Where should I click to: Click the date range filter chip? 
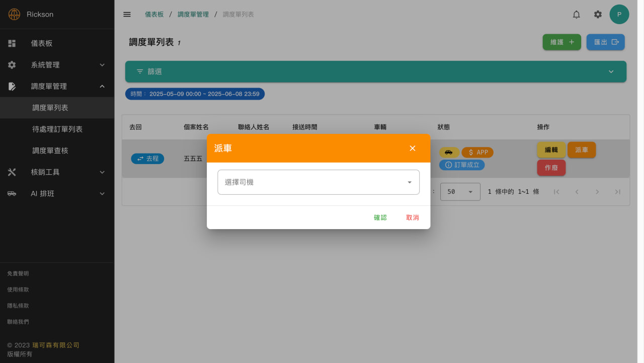point(195,94)
